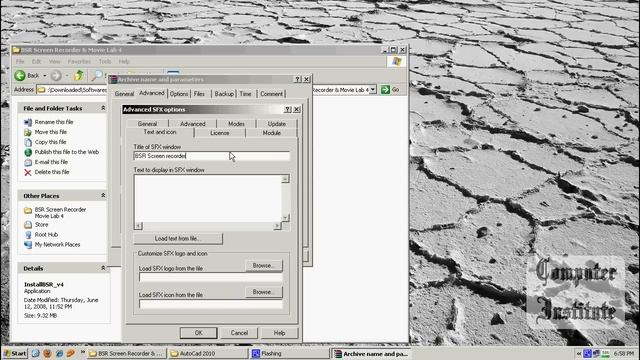This screenshot has height=360, width=640.
Task: Click Help in Advanced SFX options
Action: [x=279, y=333]
